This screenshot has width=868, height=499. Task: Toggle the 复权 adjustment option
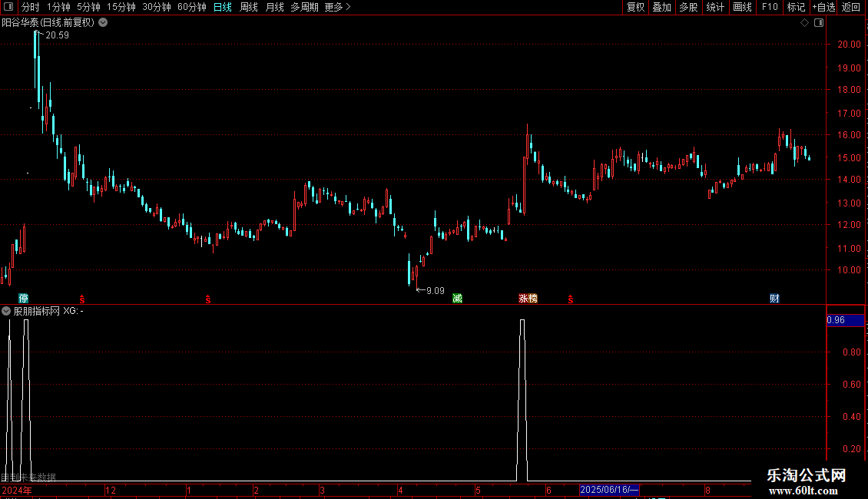635,7
